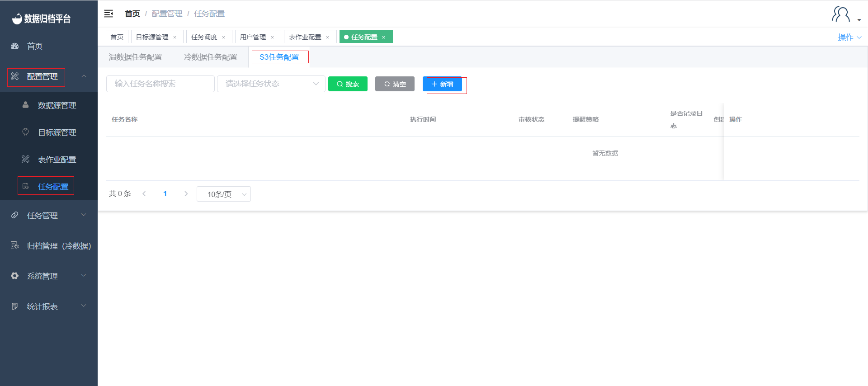868x386 pixels.
Task: Go to previous page arrow
Action: click(144, 193)
